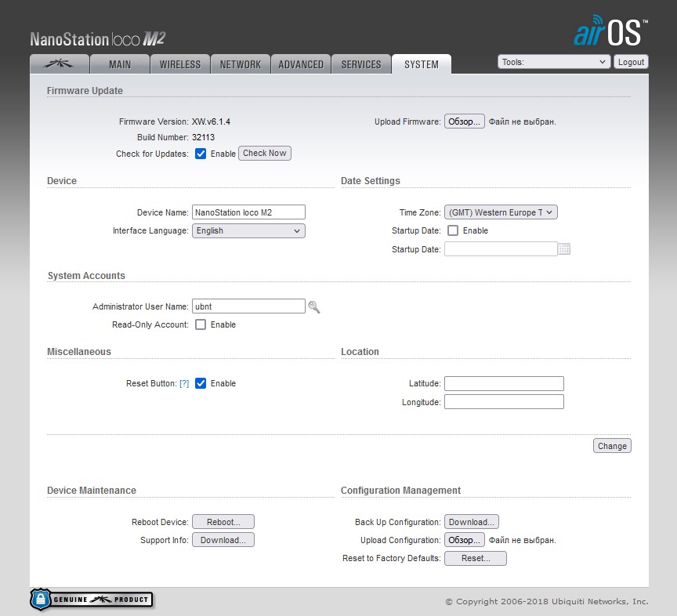Open the Reset Button [?] help link
The image size is (677, 616).
[184, 383]
